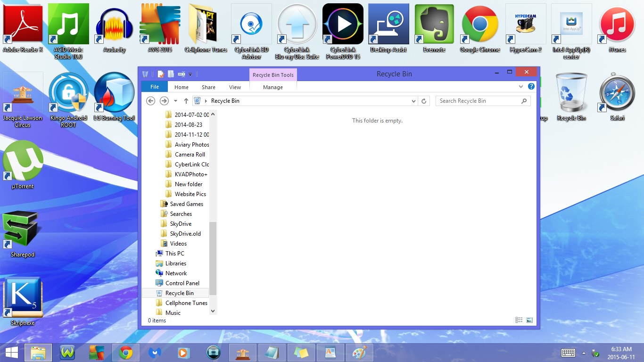Open the Windows Start button
This screenshot has height=362, width=644.
(12, 353)
